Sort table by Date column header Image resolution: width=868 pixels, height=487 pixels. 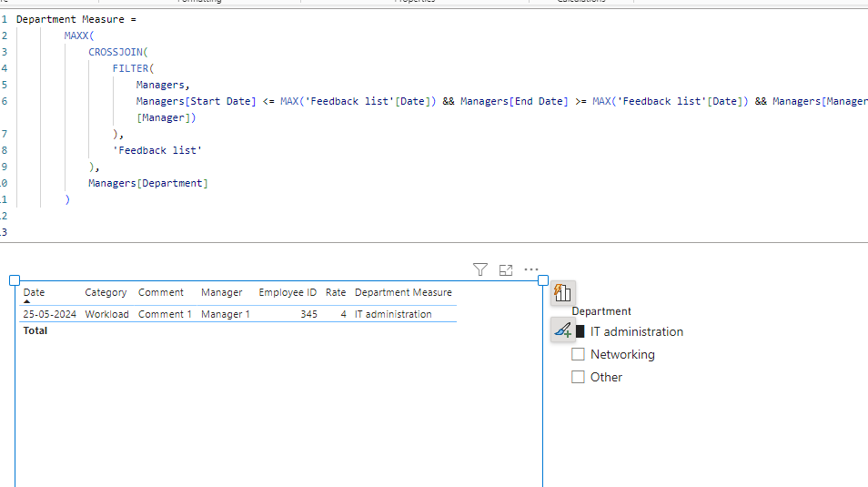34,292
